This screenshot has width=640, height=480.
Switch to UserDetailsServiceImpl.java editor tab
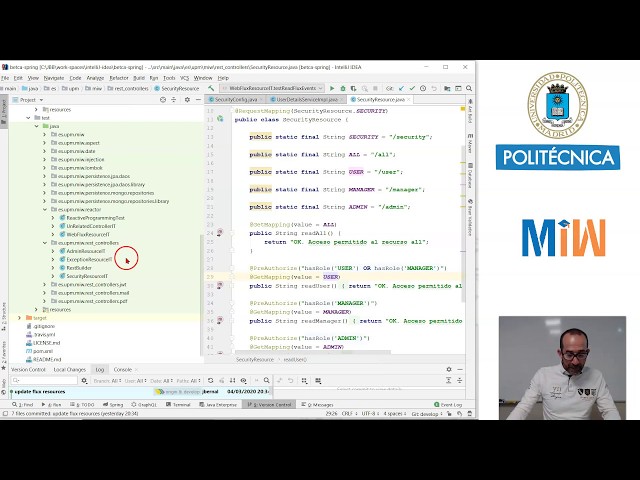(307, 100)
